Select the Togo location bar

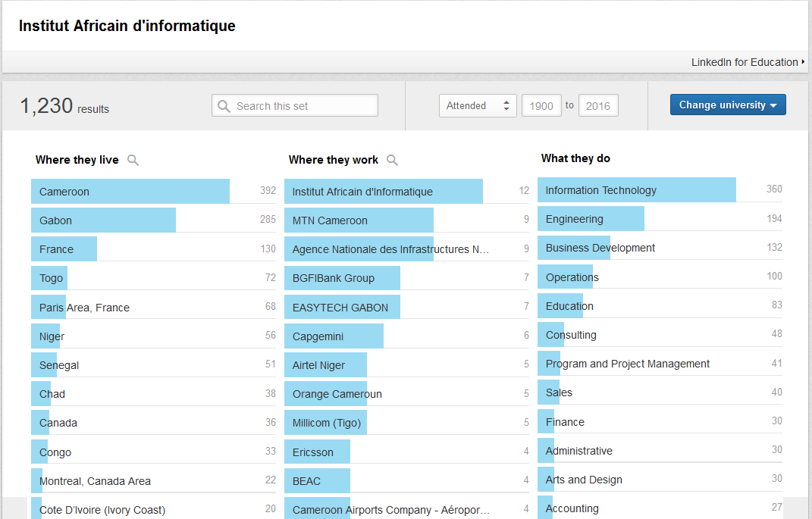click(153, 278)
